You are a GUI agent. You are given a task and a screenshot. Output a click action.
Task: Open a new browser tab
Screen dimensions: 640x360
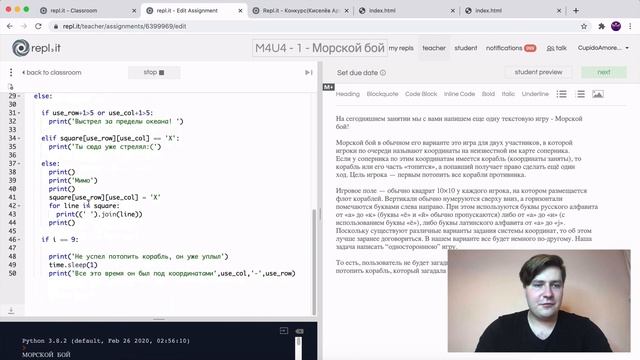click(576, 11)
